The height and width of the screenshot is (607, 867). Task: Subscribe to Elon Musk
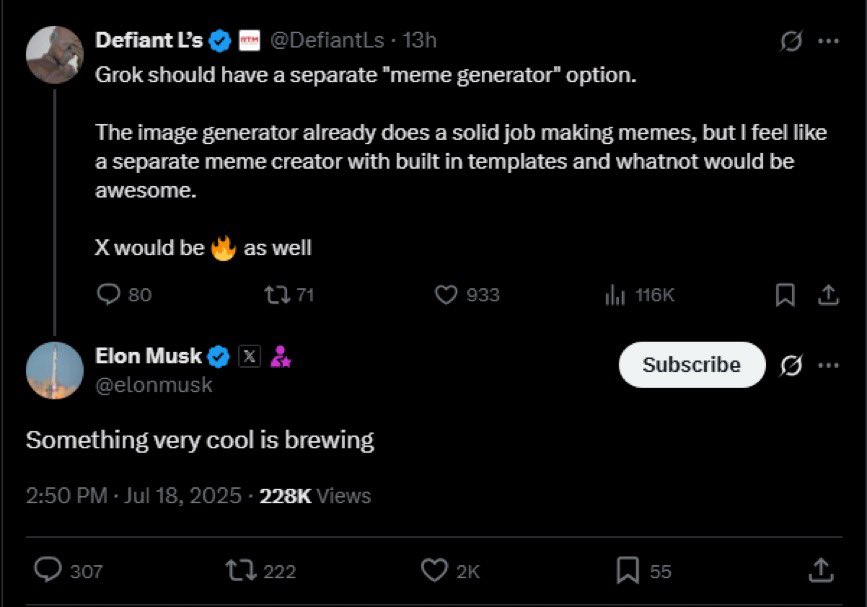coord(692,365)
